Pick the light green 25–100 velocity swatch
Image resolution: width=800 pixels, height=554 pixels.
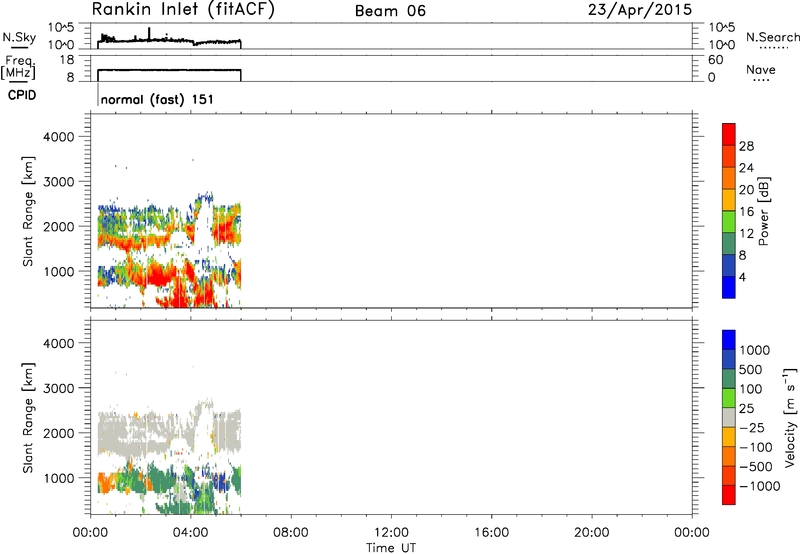click(x=729, y=398)
